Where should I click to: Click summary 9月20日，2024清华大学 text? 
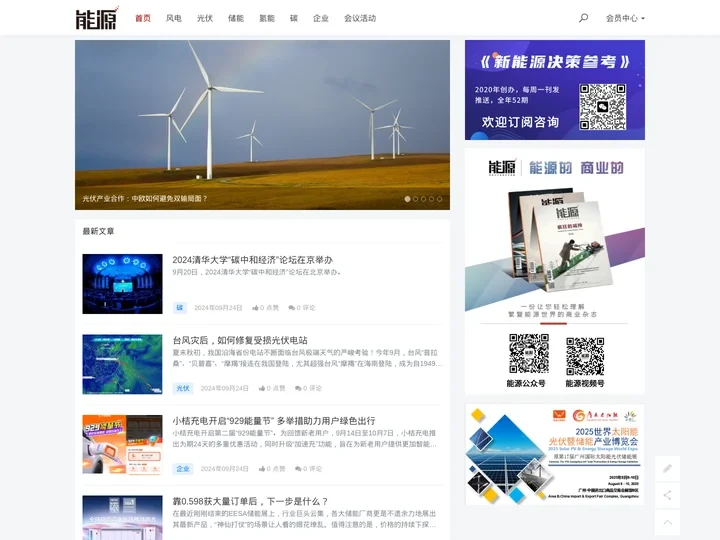(x=257, y=272)
